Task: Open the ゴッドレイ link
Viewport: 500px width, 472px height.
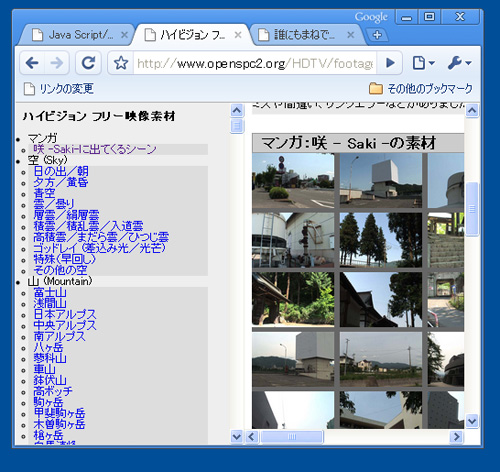Action: [x=99, y=248]
